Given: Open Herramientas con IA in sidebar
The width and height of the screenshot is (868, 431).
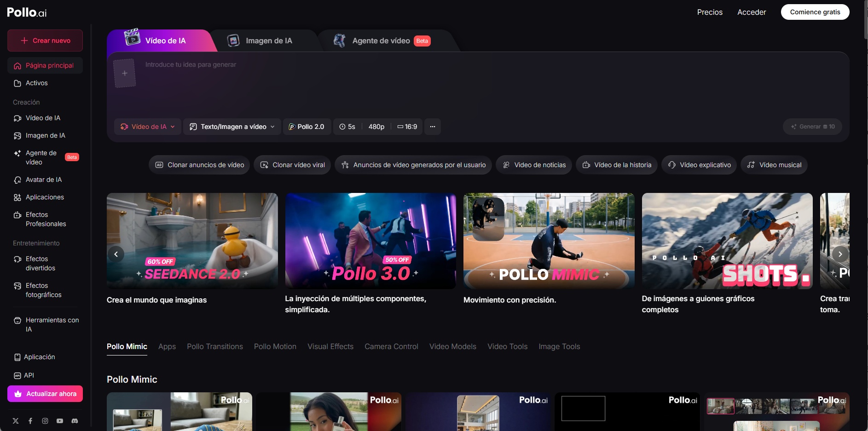Looking at the screenshot, I should pos(45,325).
